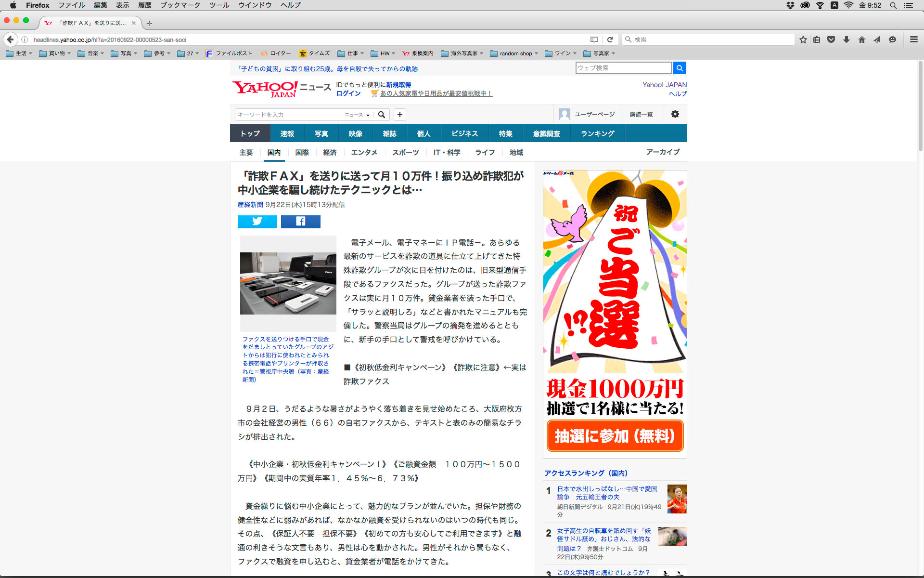924x578 pixels.
Task: Open ブックマーク menu in menu bar
Action: pos(180,5)
